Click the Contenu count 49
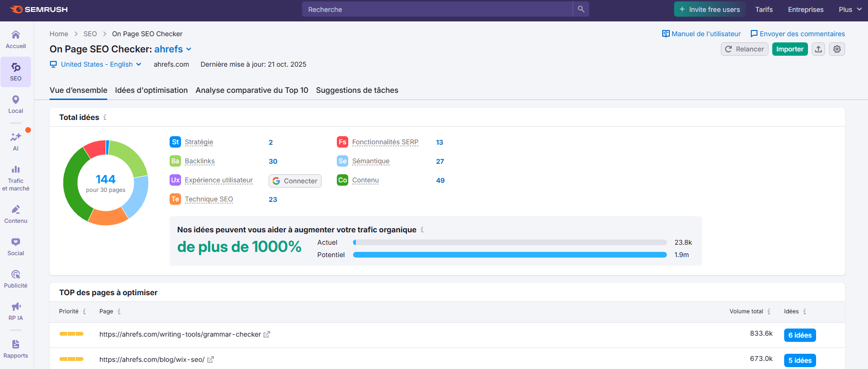This screenshot has width=868, height=369. 440,180
